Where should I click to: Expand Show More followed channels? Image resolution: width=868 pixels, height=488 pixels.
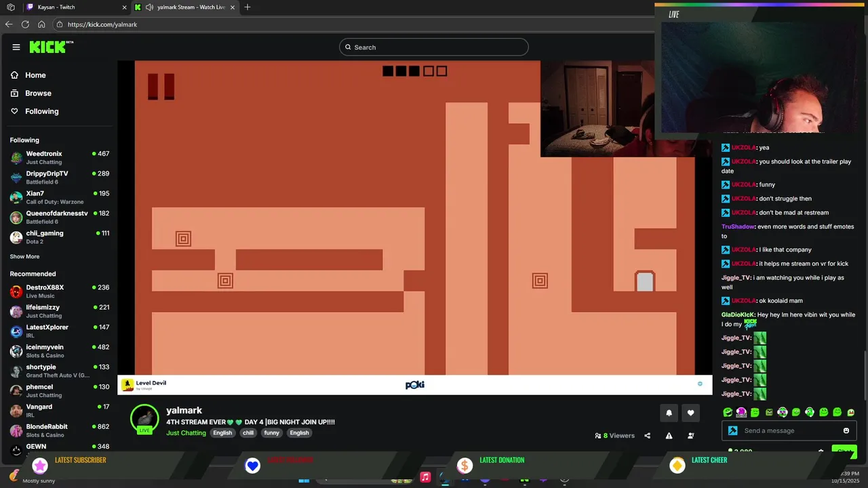tap(24, 257)
